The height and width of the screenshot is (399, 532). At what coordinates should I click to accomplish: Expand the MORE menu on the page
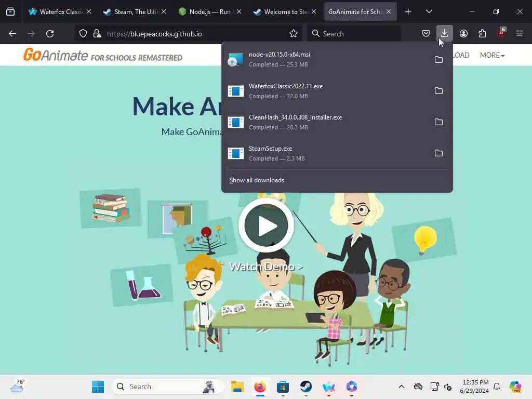(x=492, y=55)
